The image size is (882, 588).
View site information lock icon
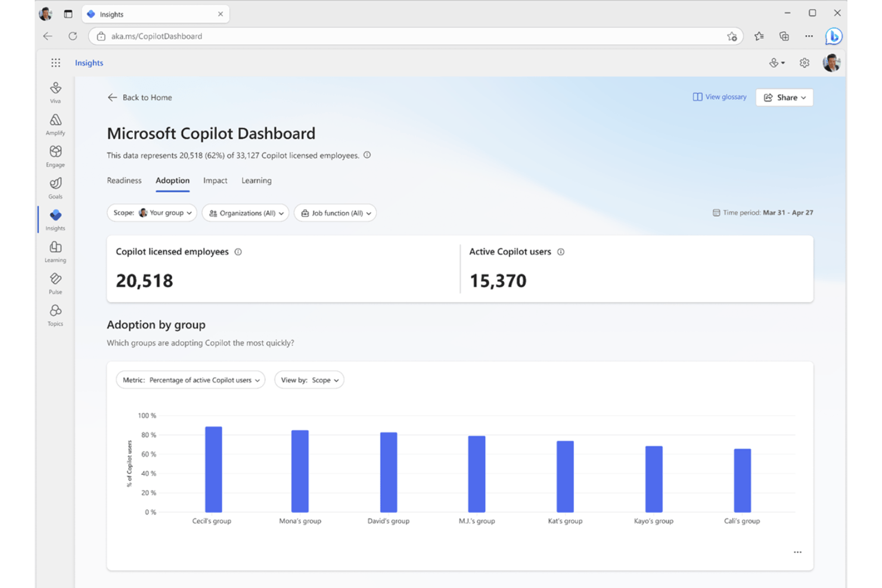click(101, 36)
